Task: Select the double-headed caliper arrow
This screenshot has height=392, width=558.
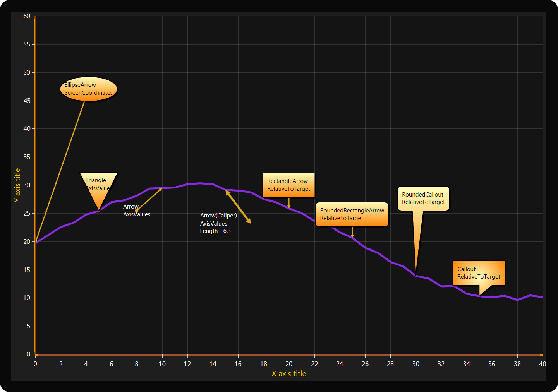Action: coord(239,207)
